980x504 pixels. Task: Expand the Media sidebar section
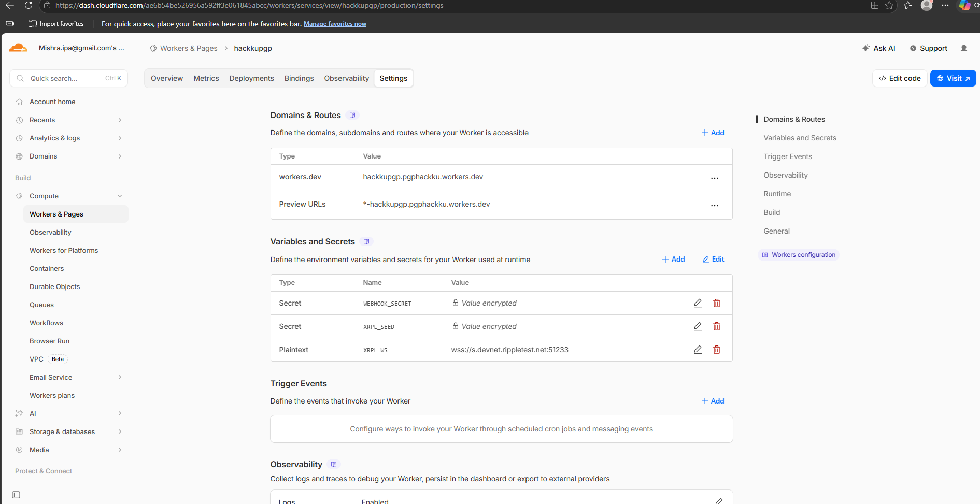pyautogui.click(x=120, y=450)
